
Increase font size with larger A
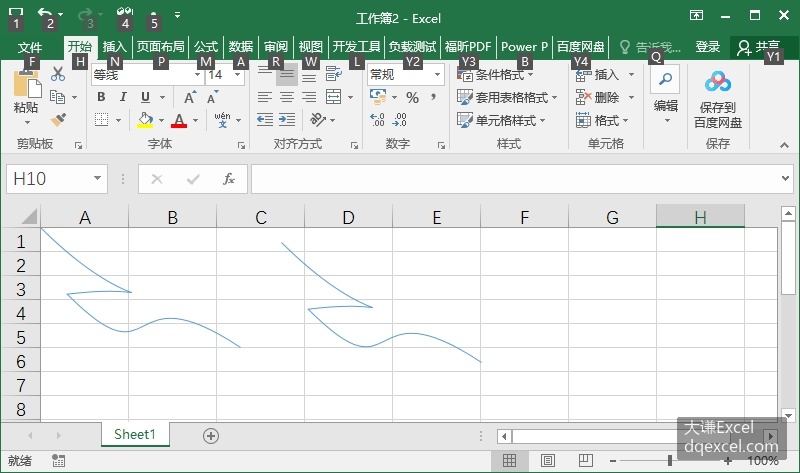(190, 97)
